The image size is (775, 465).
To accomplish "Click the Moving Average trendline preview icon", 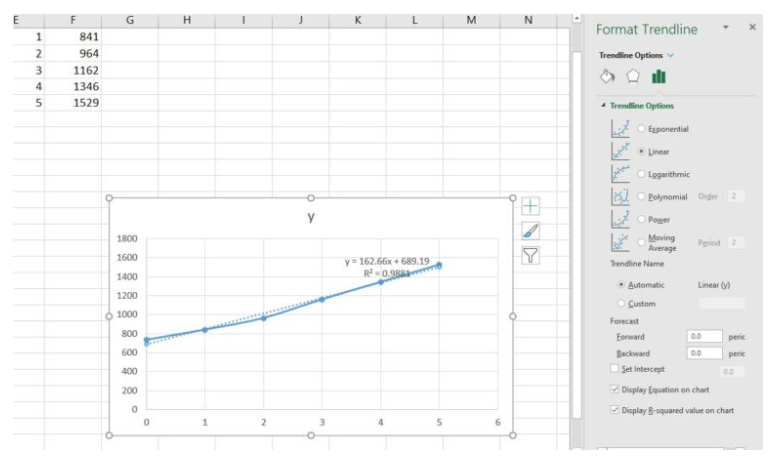I will pyautogui.click(x=620, y=243).
